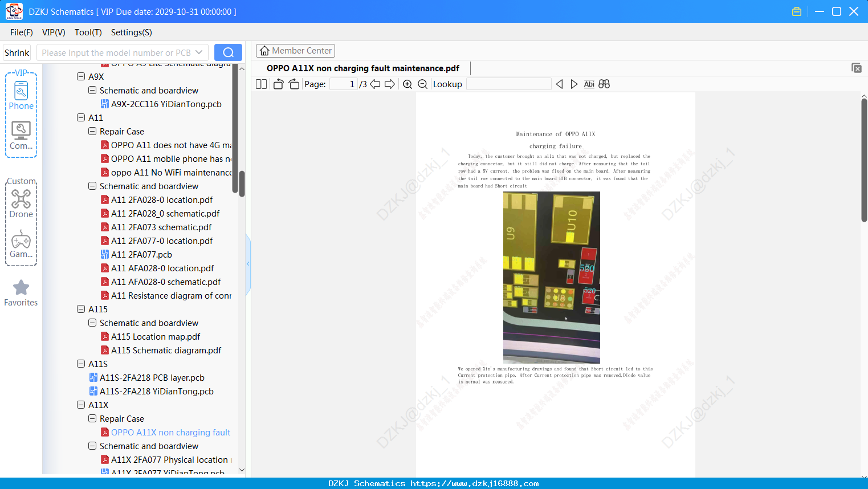Screen dimensions: 868x489
Task: Zoom out of the PDF
Action: pyautogui.click(x=423, y=84)
